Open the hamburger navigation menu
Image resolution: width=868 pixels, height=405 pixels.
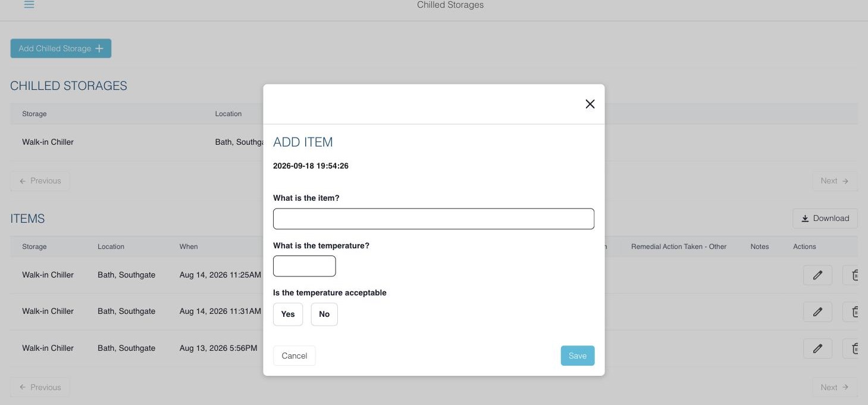pyautogui.click(x=29, y=5)
